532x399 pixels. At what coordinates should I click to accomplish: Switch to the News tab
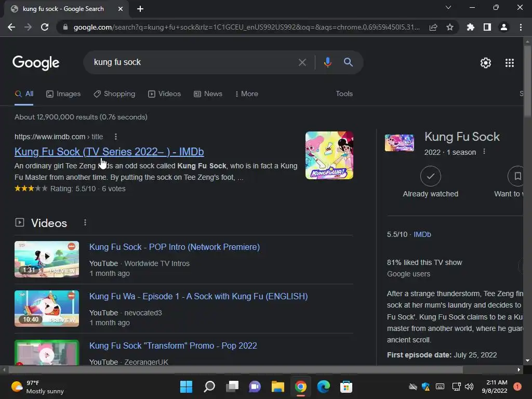tap(208, 94)
